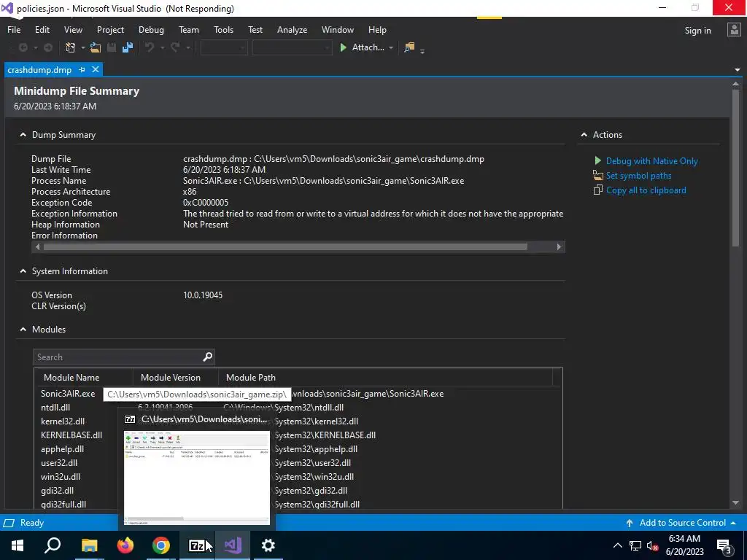Open the Add to Source Control arrow
Screen dimensions: 747x560
click(x=732, y=523)
